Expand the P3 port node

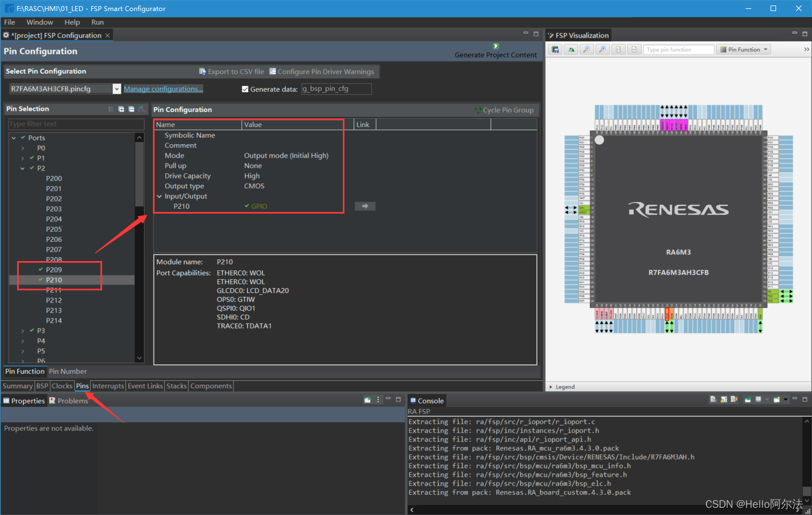(x=23, y=331)
